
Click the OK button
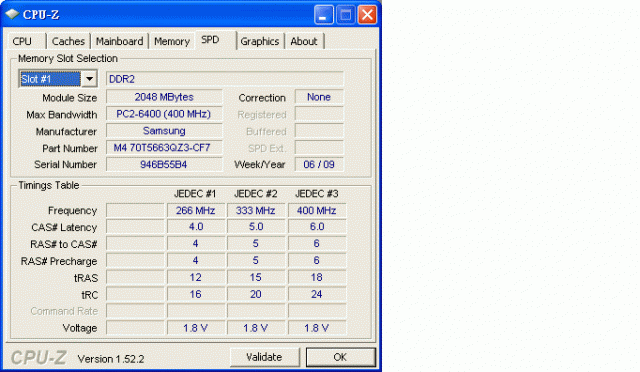[340, 357]
